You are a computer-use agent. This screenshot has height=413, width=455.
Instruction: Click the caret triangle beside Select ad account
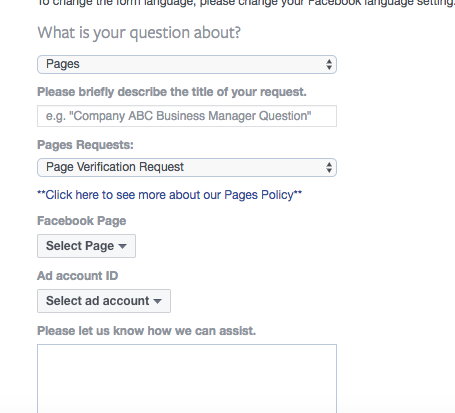(x=157, y=301)
